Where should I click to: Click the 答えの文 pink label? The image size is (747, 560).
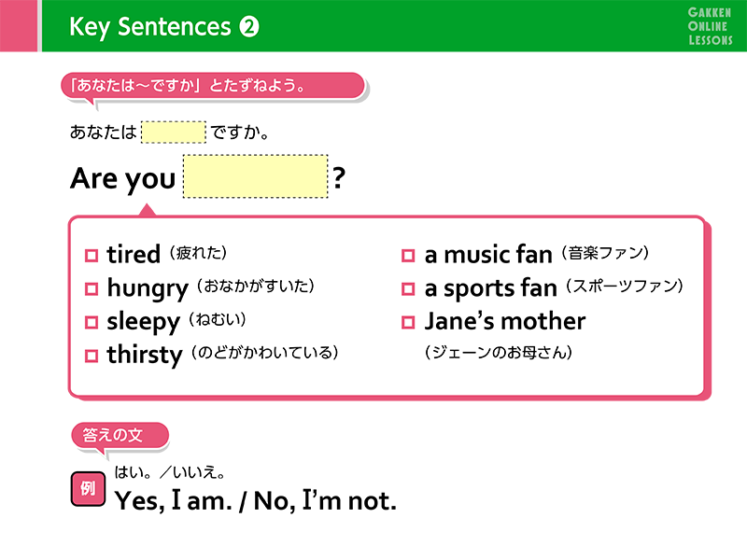tap(120, 436)
